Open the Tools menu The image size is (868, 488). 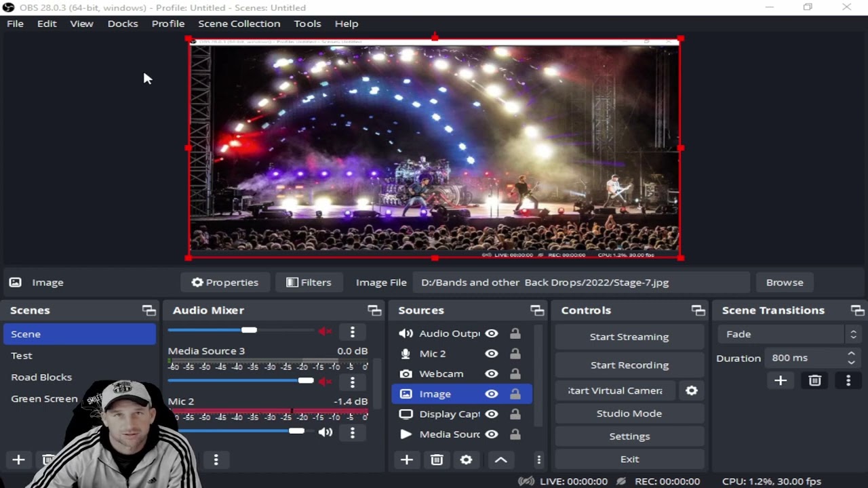307,23
